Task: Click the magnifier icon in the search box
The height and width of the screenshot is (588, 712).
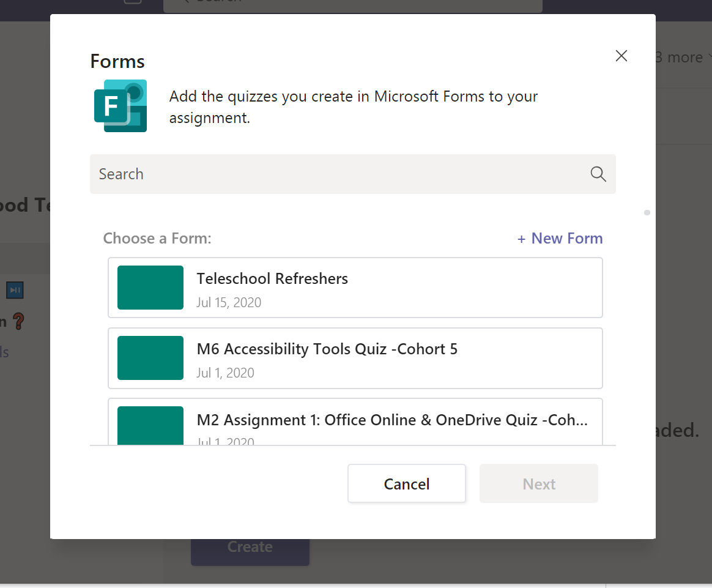Action: (598, 174)
